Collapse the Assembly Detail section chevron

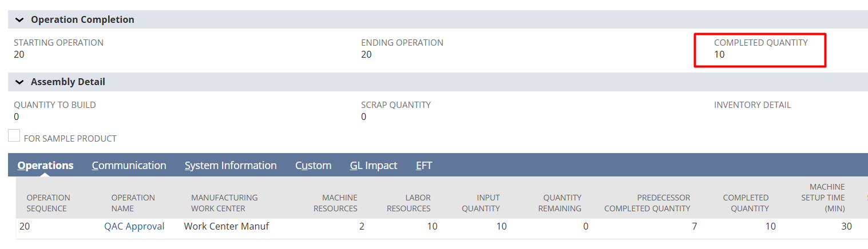click(x=20, y=82)
